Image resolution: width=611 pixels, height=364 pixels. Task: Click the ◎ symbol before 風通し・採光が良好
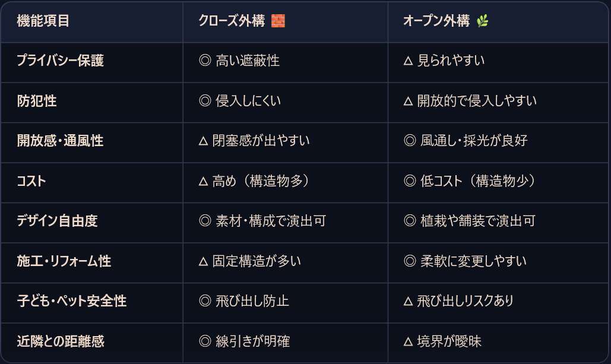click(410, 141)
